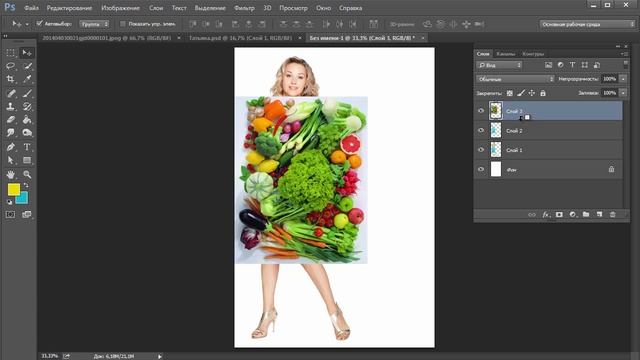
Task: Open the Изображение menu
Action: coord(120,8)
